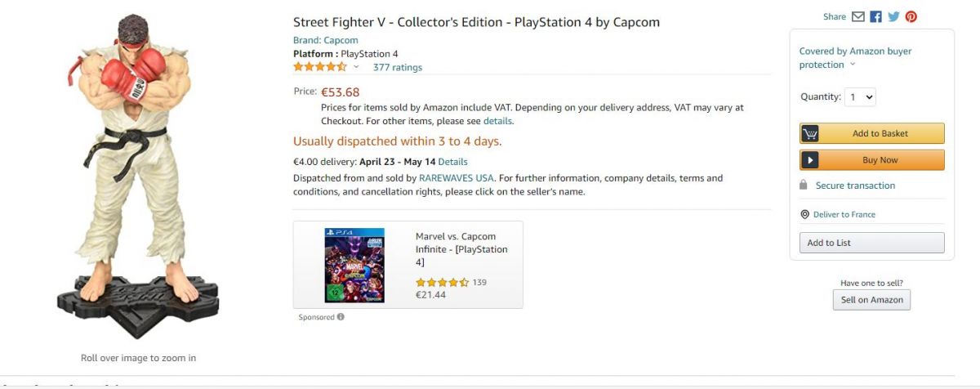Share product on Twitter icon
The height and width of the screenshot is (389, 980).
pyautogui.click(x=893, y=16)
